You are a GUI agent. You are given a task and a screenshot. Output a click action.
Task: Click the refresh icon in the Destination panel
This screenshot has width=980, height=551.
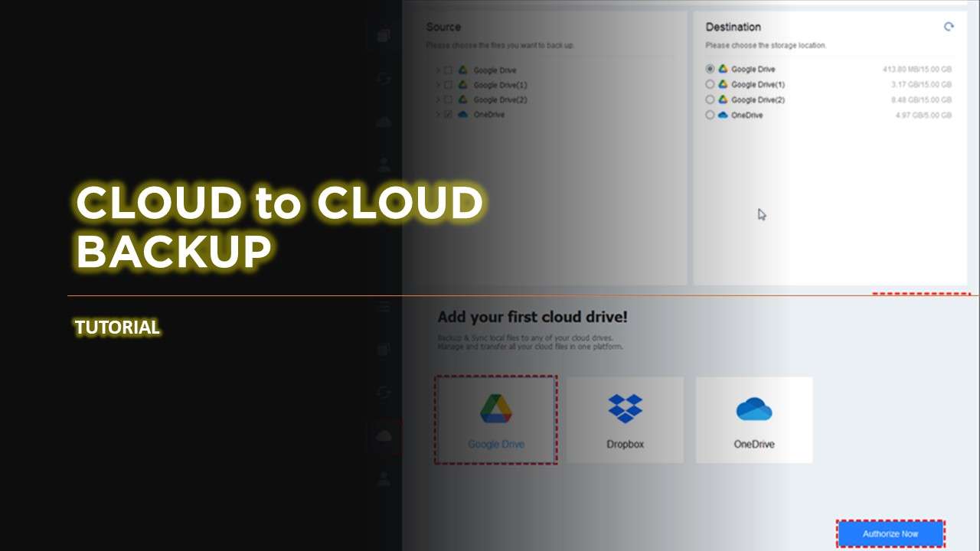pyautogui.click(x=949, y=27)
